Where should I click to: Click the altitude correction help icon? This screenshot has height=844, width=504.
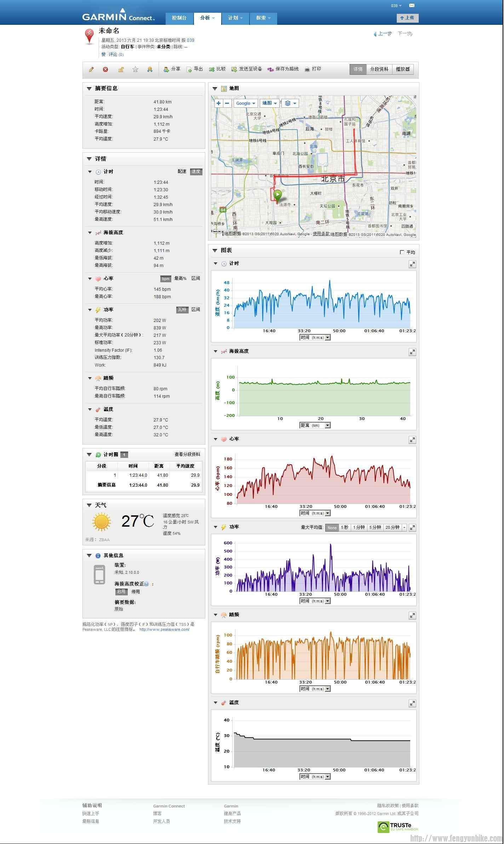pyautogui.click(x=147, y=584)
